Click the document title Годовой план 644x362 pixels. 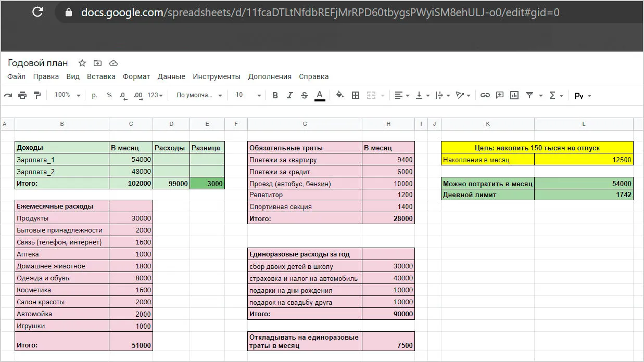pos(38,63)
